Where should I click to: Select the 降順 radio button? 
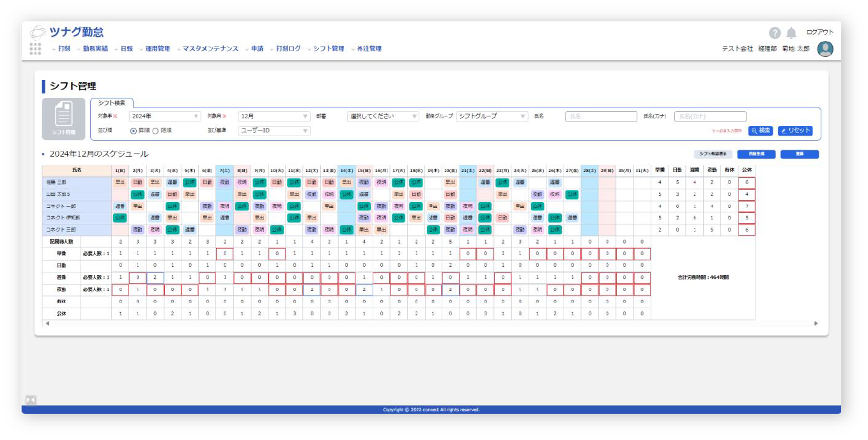tap(155, 130)
